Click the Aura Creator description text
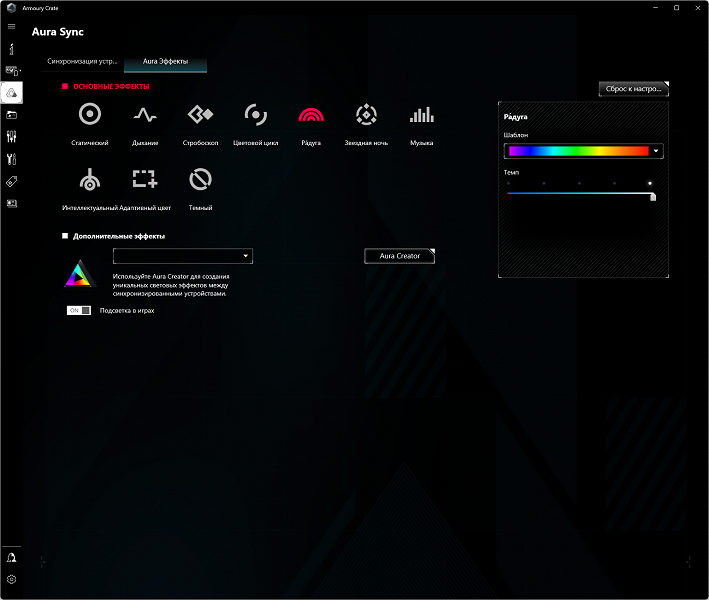 (x=171, y=285)
